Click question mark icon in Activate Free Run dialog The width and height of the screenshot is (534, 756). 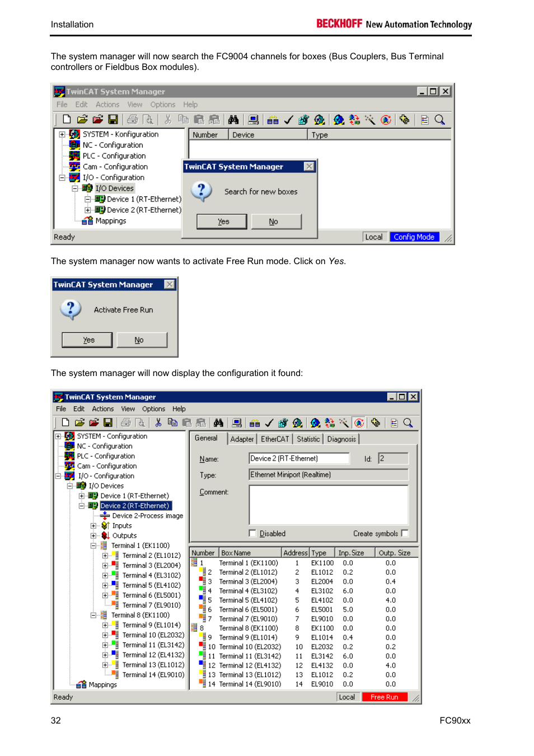pos(71,309)
